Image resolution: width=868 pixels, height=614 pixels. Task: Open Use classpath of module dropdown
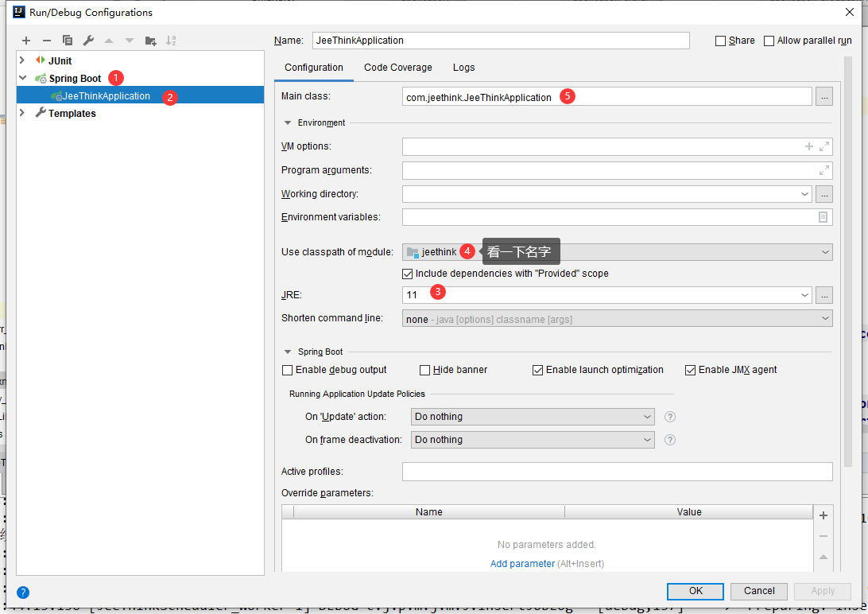pyautogui.click(x=825, y=252)
